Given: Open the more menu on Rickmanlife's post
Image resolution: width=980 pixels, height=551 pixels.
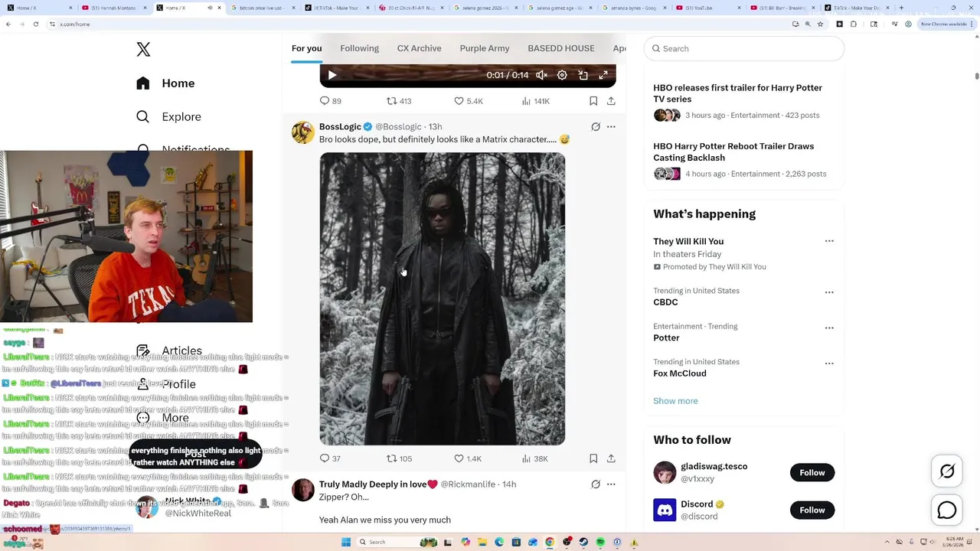Looking at the screenshot, I should tap(611, 484).
